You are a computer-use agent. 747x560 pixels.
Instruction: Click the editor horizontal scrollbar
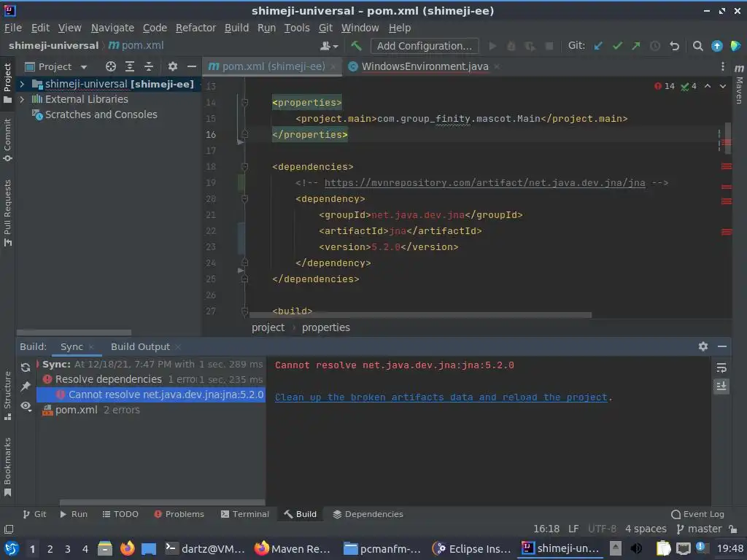click(x=420, y=315)
